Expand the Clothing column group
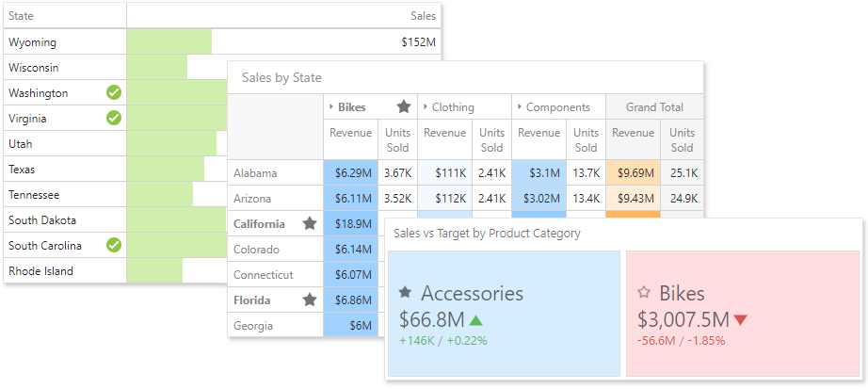The height and width of the screenshot is (389, 868). (x=425, y=107)
